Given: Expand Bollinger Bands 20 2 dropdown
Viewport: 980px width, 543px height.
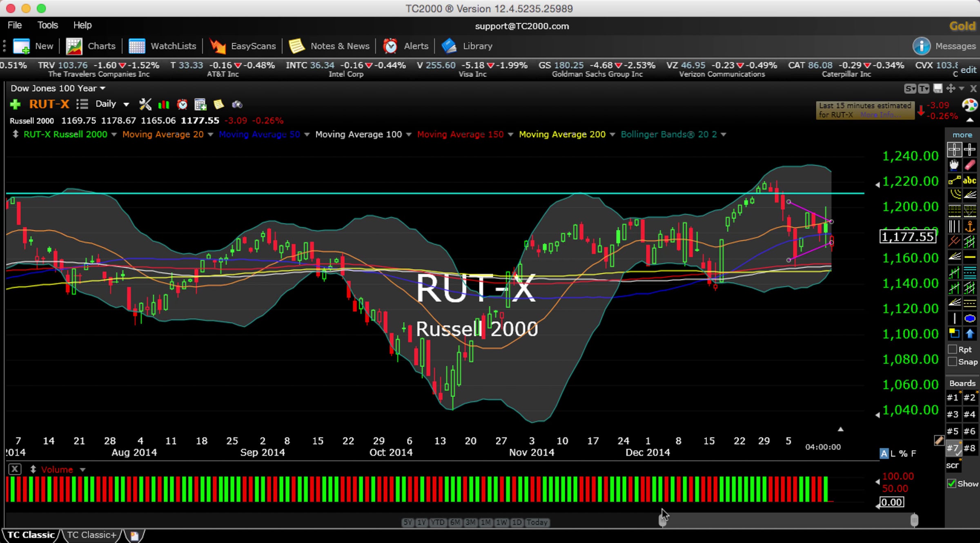Looking at the screenshot, I should pyautogui.click(x=723, y=134).
